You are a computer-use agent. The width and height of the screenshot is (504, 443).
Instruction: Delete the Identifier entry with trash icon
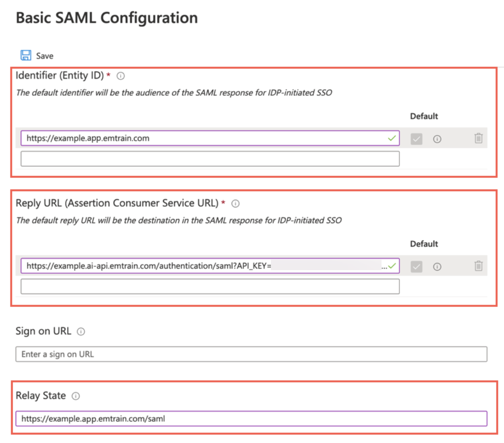(x=478, y=138)
